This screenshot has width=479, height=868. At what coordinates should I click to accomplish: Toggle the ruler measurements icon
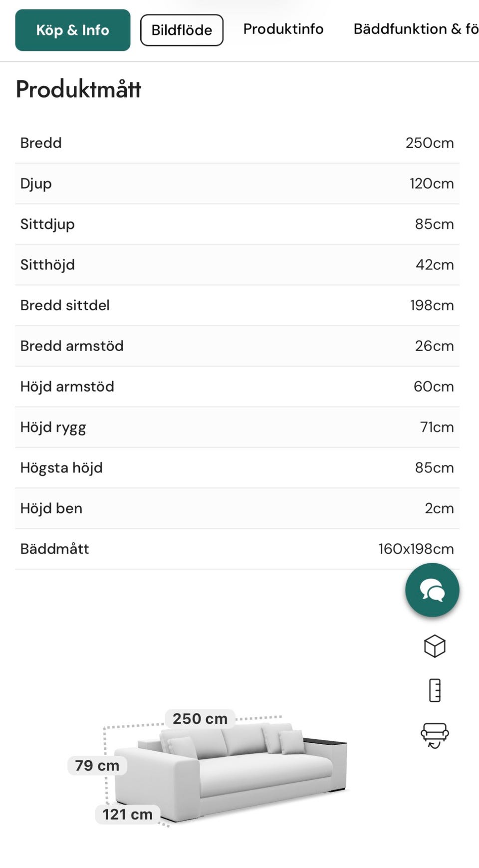pos(435,690)
